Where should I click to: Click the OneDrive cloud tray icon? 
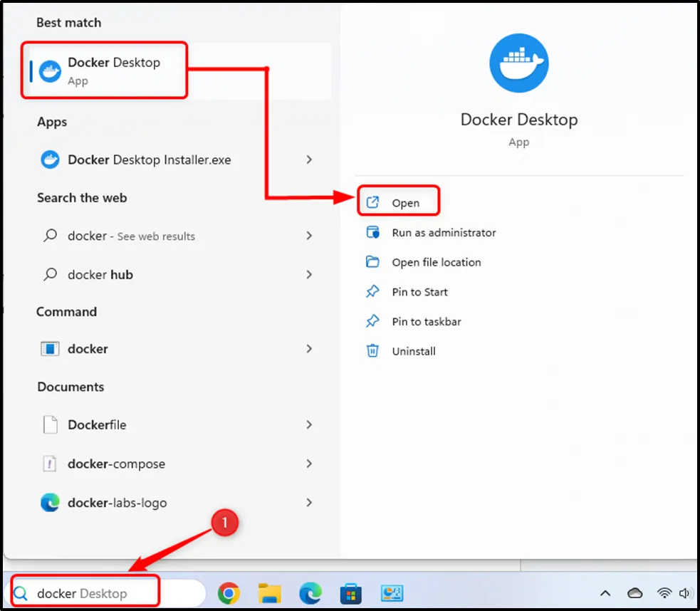pos(634,593)
